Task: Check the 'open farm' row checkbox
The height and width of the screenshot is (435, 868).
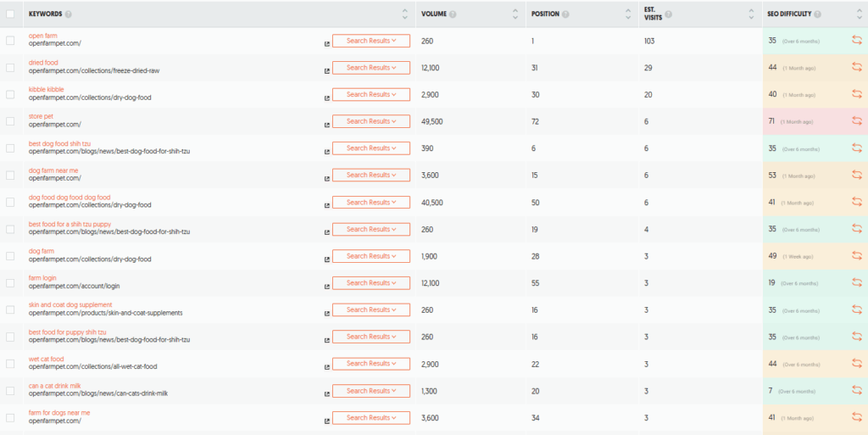Action: 10,41
